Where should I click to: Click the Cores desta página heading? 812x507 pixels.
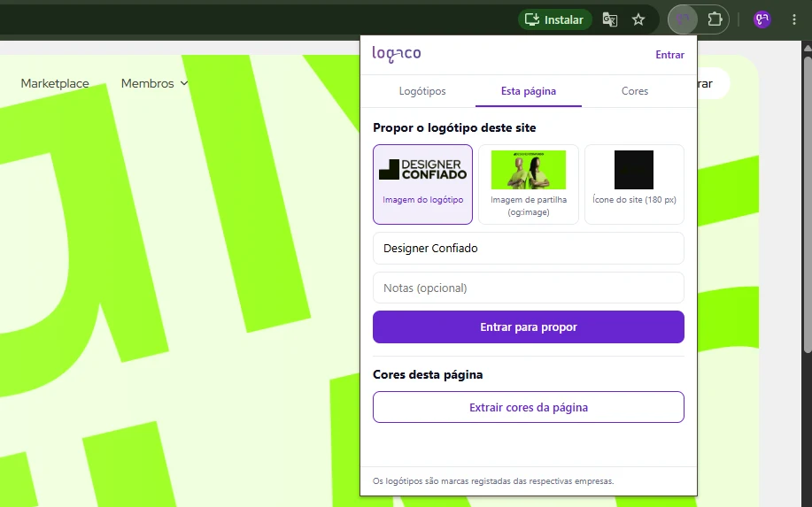(x=428, y=374)
